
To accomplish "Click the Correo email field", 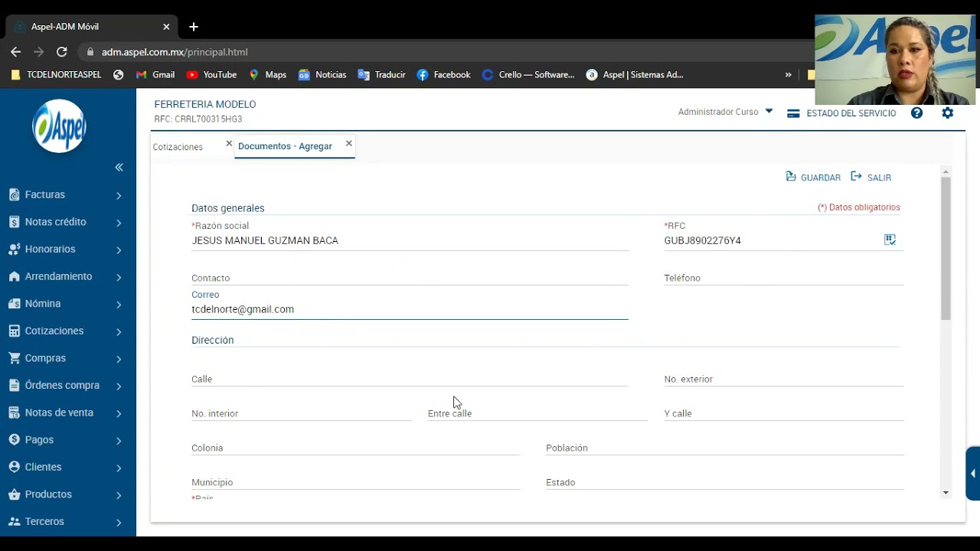I will 410,309.
